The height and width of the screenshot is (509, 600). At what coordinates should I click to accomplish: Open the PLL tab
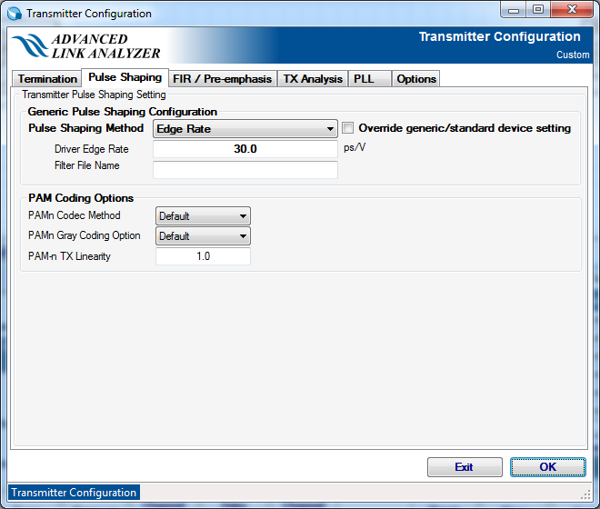pyautogui.click(x=369, y=79)
